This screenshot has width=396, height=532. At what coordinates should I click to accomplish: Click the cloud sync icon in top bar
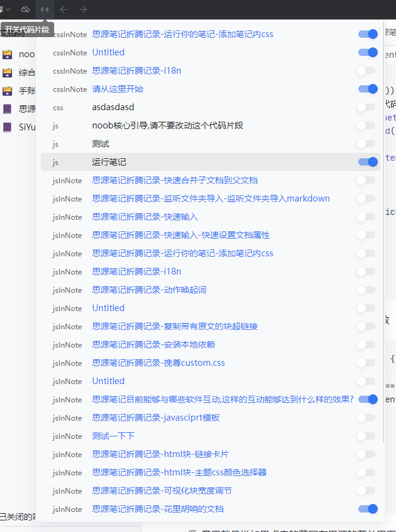pos(26,9)
